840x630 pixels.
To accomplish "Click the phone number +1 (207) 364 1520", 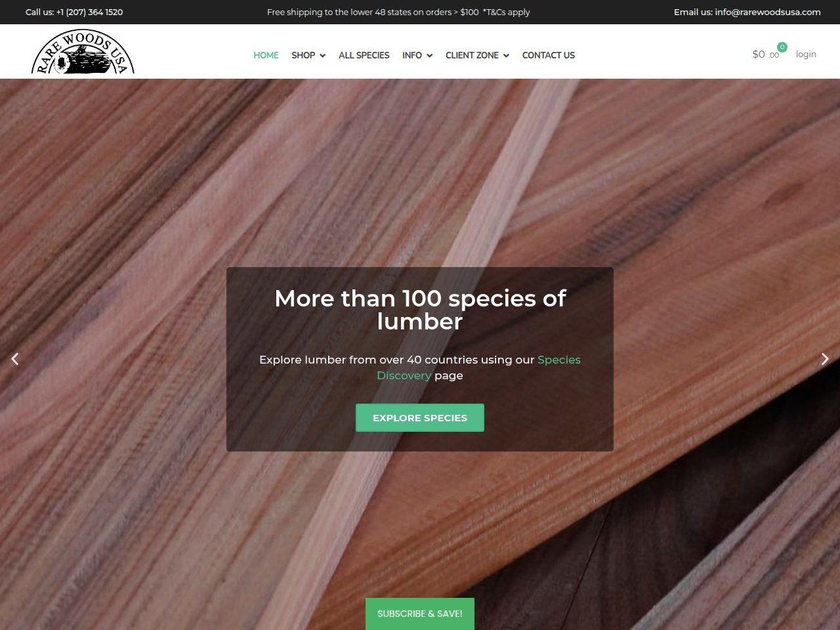I will (89, 12).
